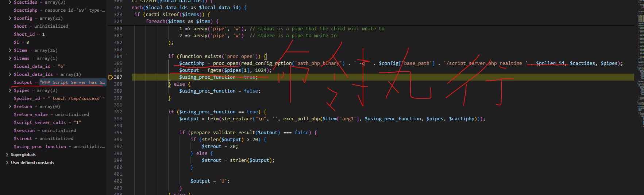Select the $strout uninitialized row
This screenshot has width=644, height=195.
pos(53,139)
